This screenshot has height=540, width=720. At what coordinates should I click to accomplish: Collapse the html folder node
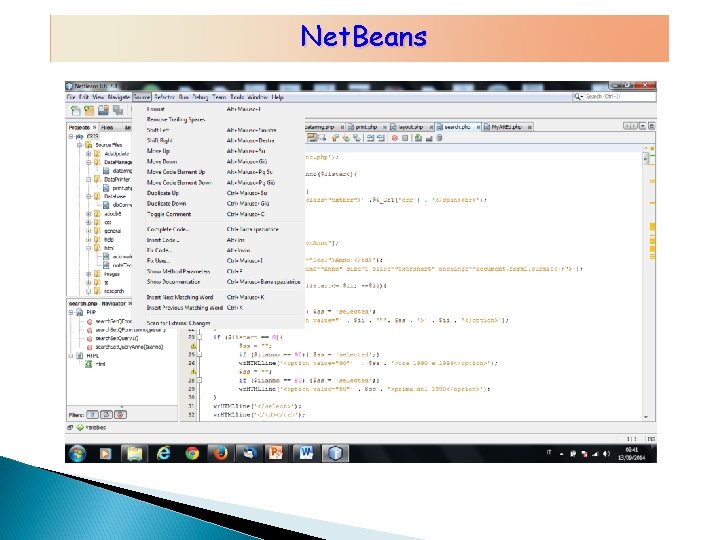pos(89,248)
